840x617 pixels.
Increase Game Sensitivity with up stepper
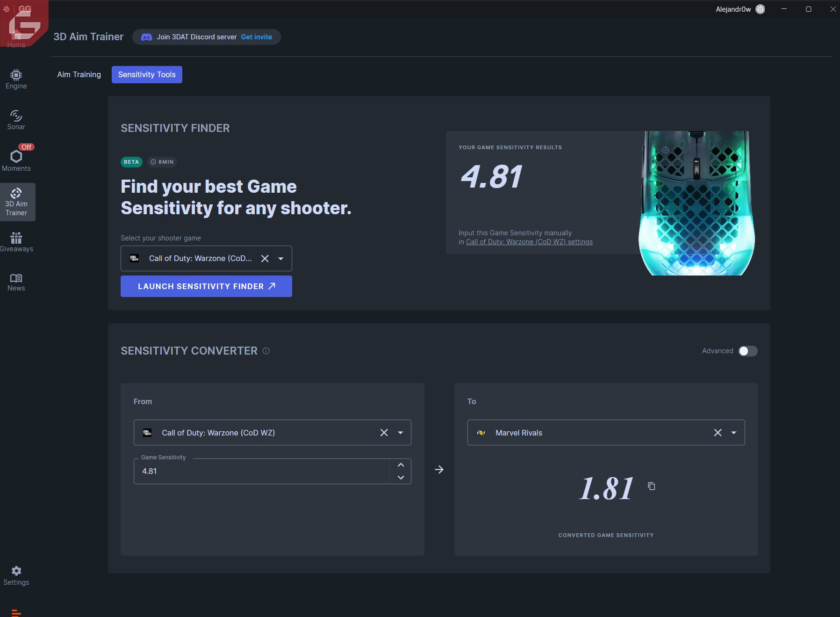401,465
